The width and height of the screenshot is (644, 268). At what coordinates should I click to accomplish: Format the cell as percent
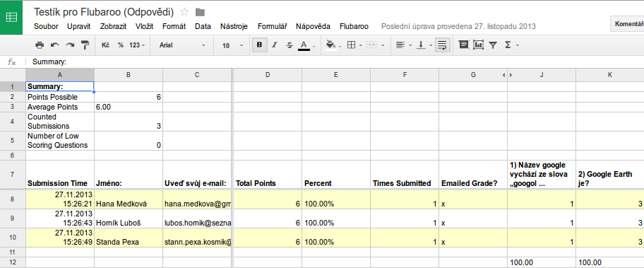click(121, 45)
